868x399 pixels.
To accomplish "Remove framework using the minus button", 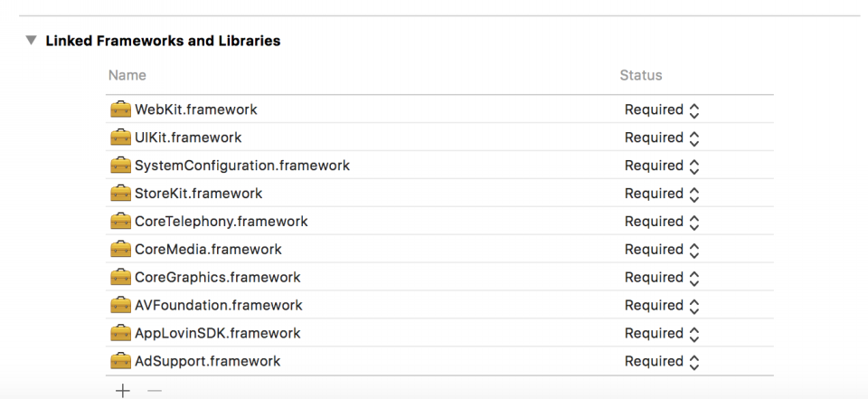I will click(x=155, y=391).
